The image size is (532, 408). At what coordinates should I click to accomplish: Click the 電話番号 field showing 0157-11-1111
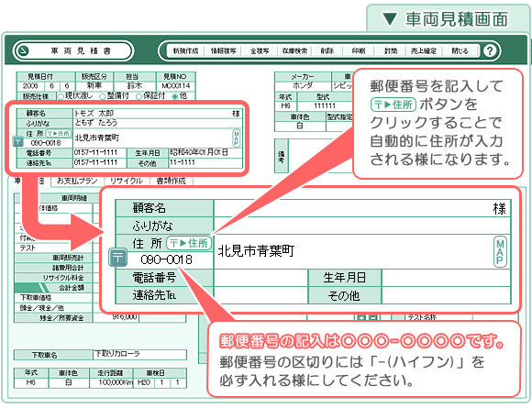[99, 152]
